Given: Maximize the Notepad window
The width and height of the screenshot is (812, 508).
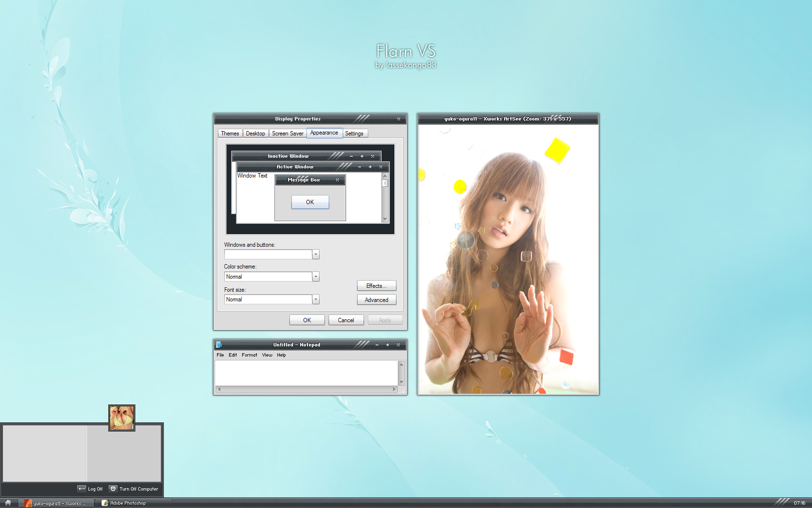Looking at the screenshot, I should click(x=388, y=345).
